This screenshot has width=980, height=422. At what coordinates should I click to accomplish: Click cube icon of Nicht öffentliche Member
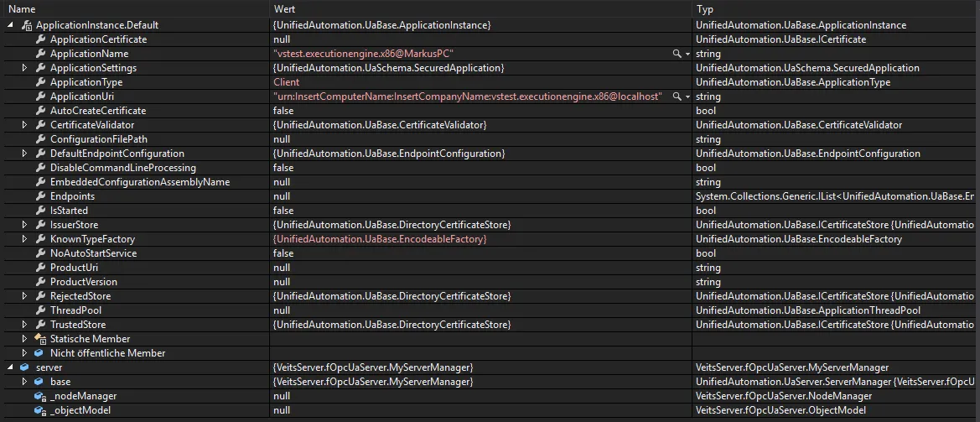tap(40, 353)
